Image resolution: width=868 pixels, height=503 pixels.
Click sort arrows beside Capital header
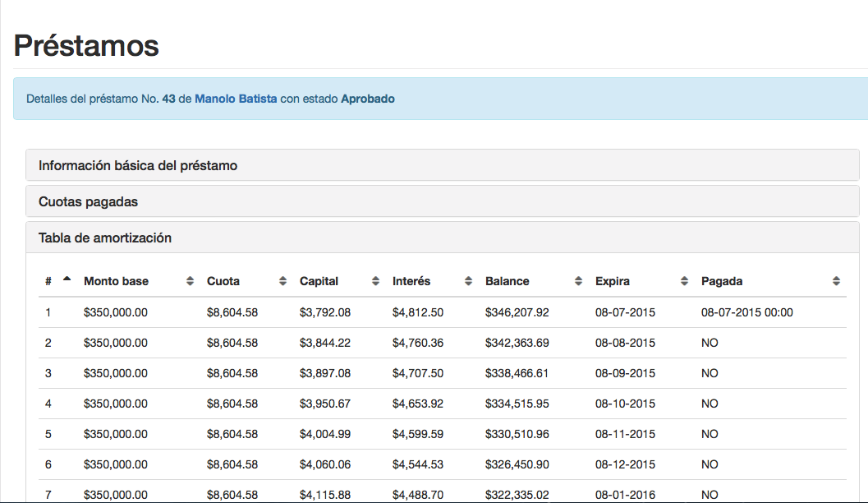pos(376,281)
